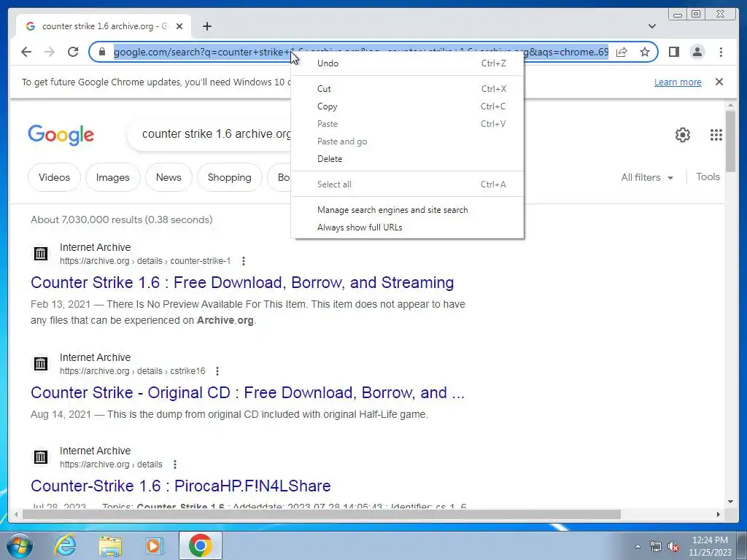The image size is (747, 560).
Task: Click the Google search query box
Action: (209, 134)
